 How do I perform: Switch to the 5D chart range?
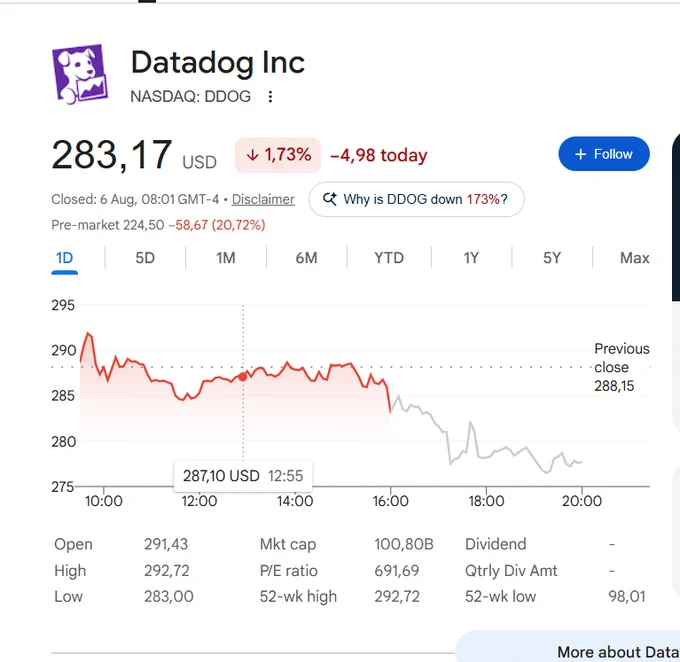point(145,258)
